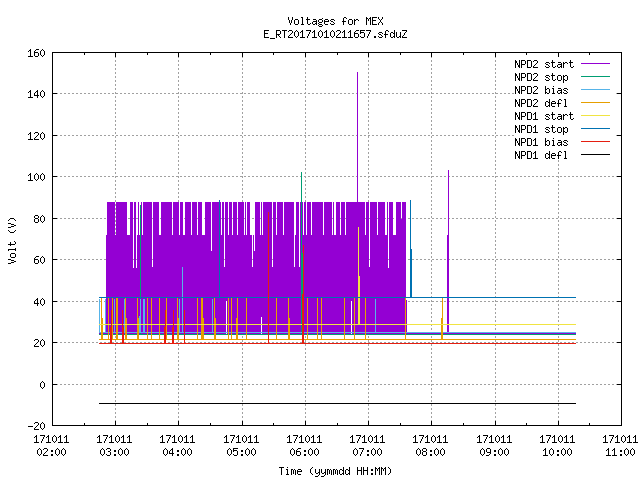Click the purple NPD2 start legend line sample
This screenshot has height=480, width=640.
(595, 64)
